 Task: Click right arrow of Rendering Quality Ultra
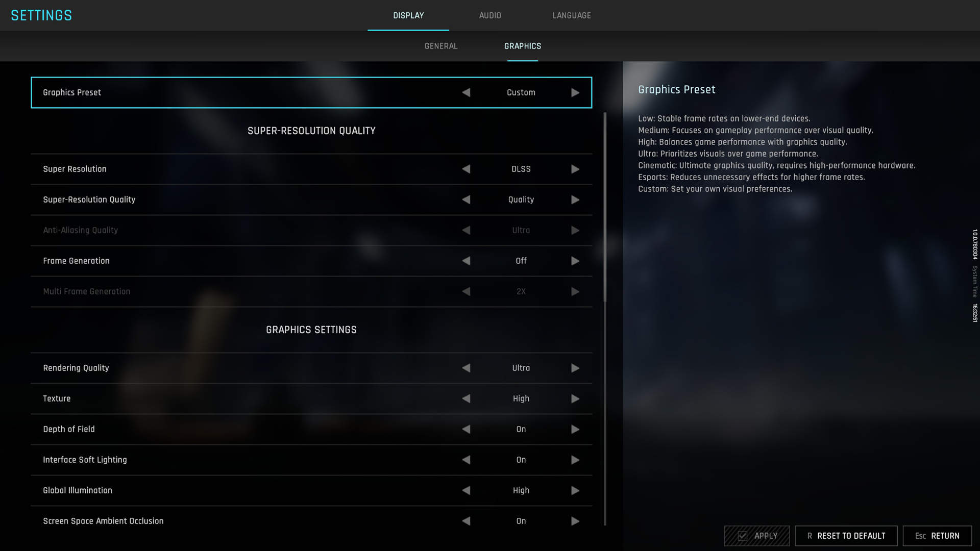575,368
